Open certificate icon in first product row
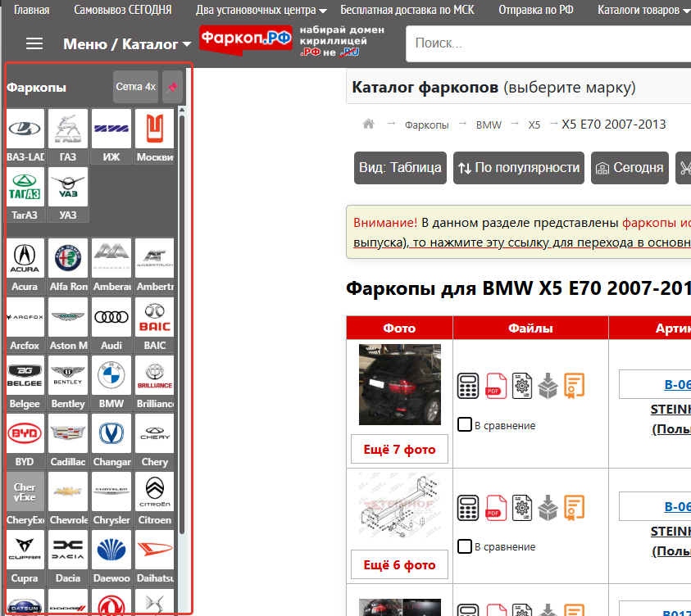The width and height of the screenshot is (691, 616). pos(575,386)
